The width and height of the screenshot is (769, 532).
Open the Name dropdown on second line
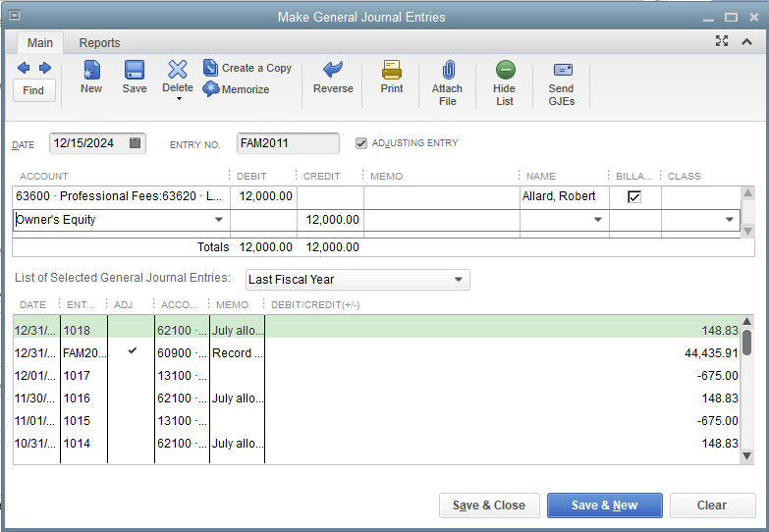point(597,220)
